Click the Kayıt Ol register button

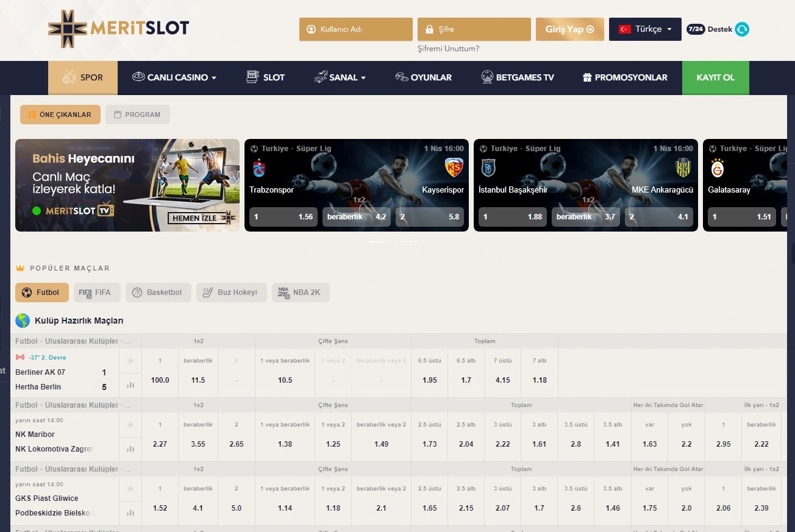[x=716, y=77]
